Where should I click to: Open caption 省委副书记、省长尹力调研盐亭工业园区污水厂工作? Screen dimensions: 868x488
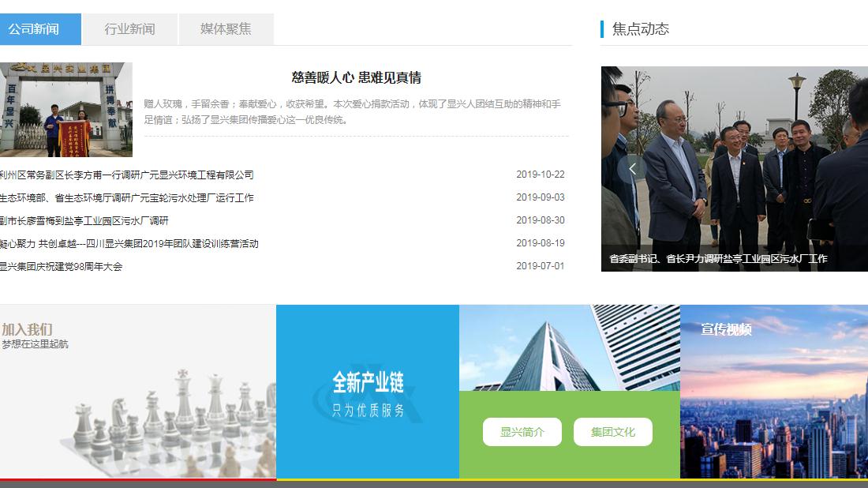click(718, 259)
